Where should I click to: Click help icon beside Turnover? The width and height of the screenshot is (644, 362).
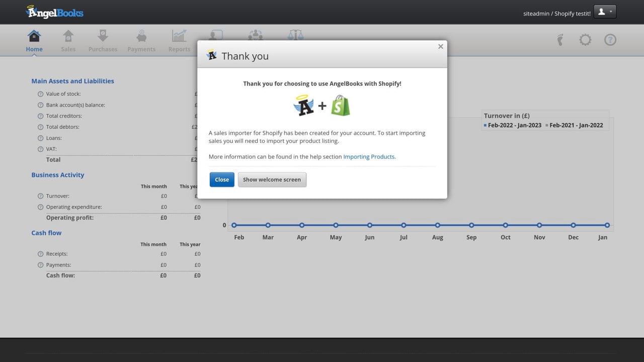(41, 196)
